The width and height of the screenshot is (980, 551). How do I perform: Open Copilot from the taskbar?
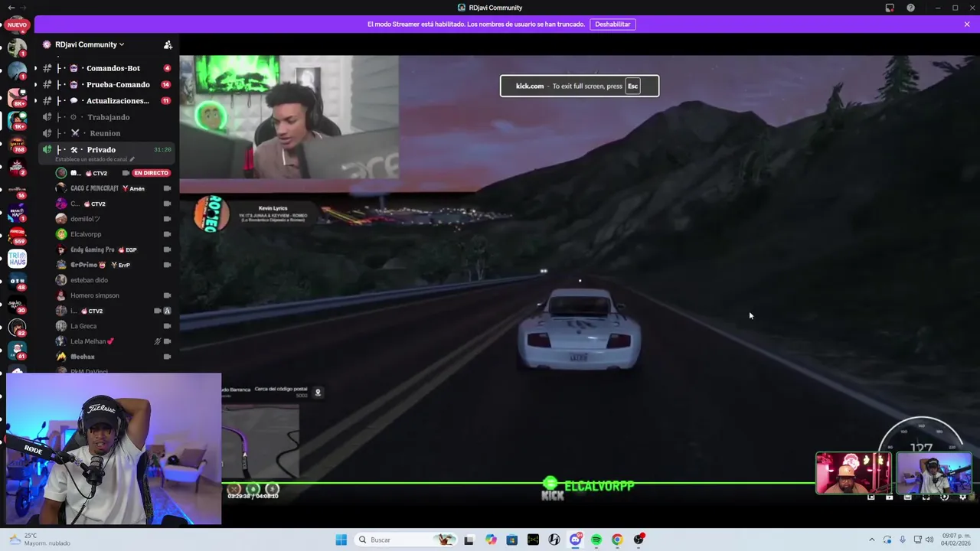(x=491, y=540)
